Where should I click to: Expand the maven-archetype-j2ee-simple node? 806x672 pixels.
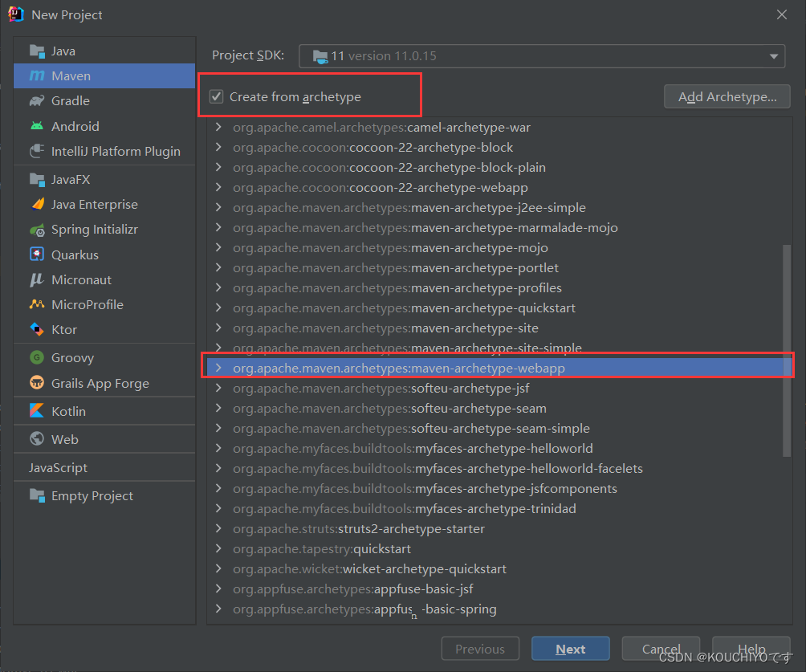pos(218,207)
